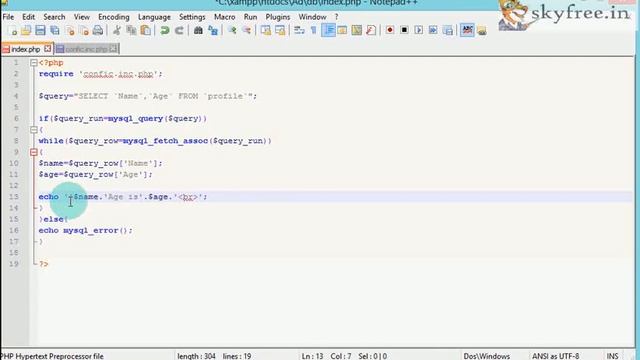Copy selection from the toolbar
The height and width of the screenshot is (360, 640).
click(x=131, y=31)
